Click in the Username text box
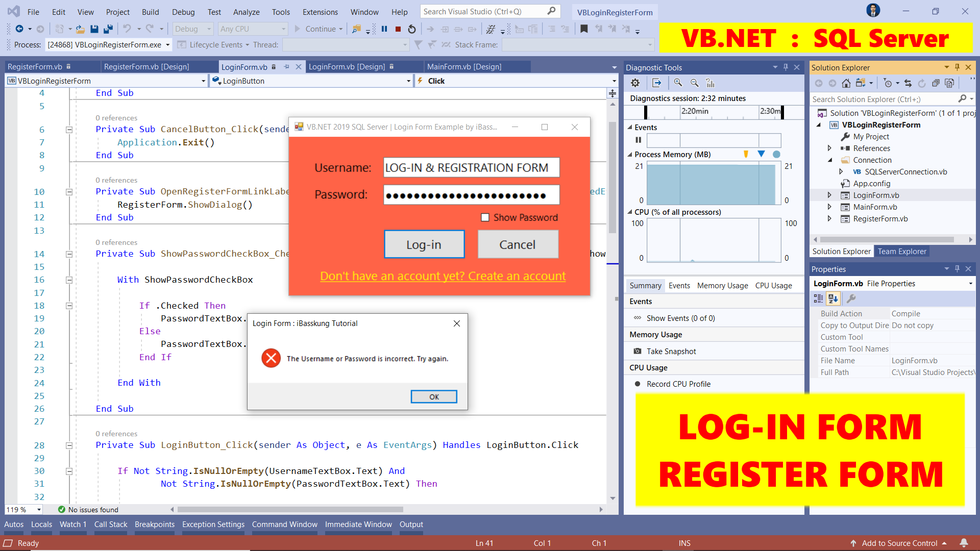 [x=472, y=168]
